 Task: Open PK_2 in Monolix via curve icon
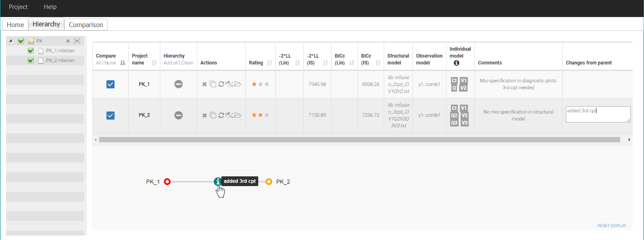[229, 115]
